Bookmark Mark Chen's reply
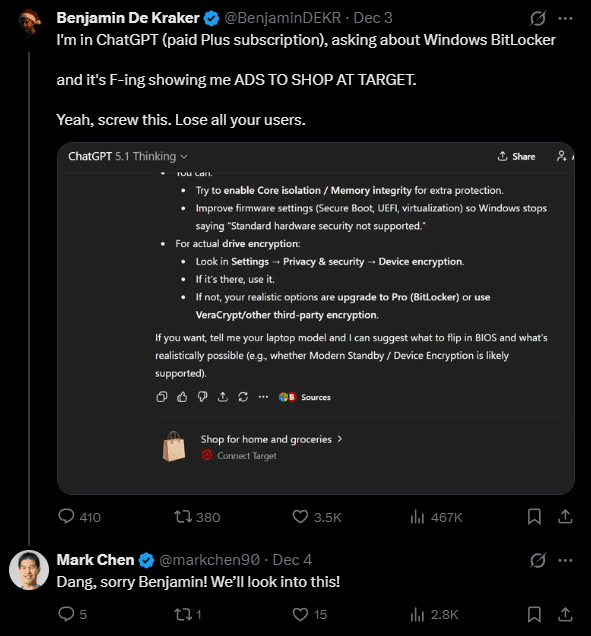The image size is (591, 636). click(534, 614)
